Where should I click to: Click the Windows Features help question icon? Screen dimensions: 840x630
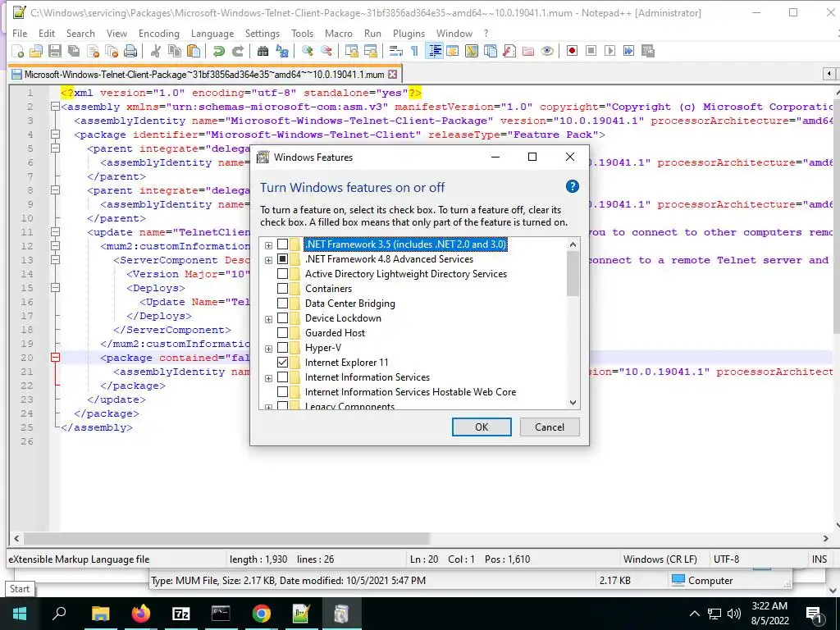click(x=572, y=186)
